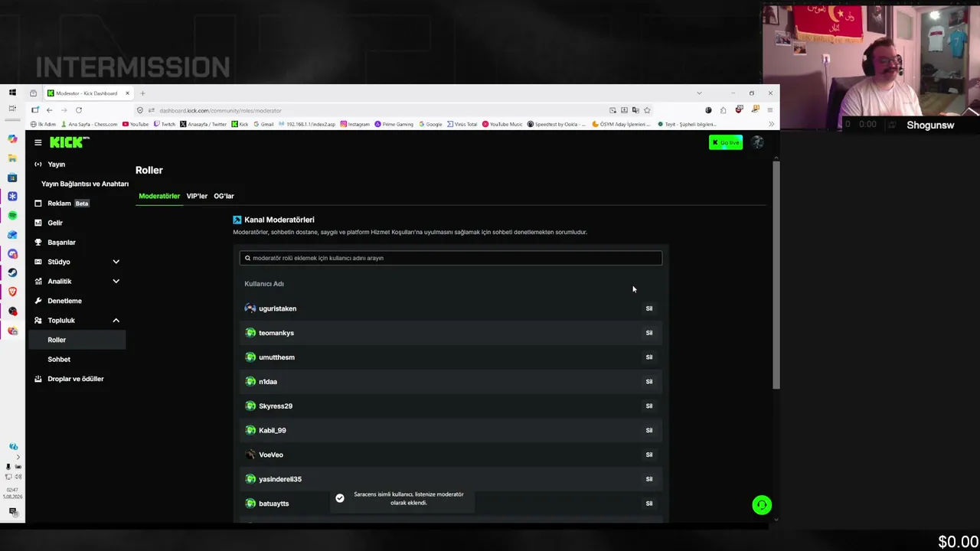
Task: Click the Denetleme wrench icon
Action: click(x=38, y=301)
